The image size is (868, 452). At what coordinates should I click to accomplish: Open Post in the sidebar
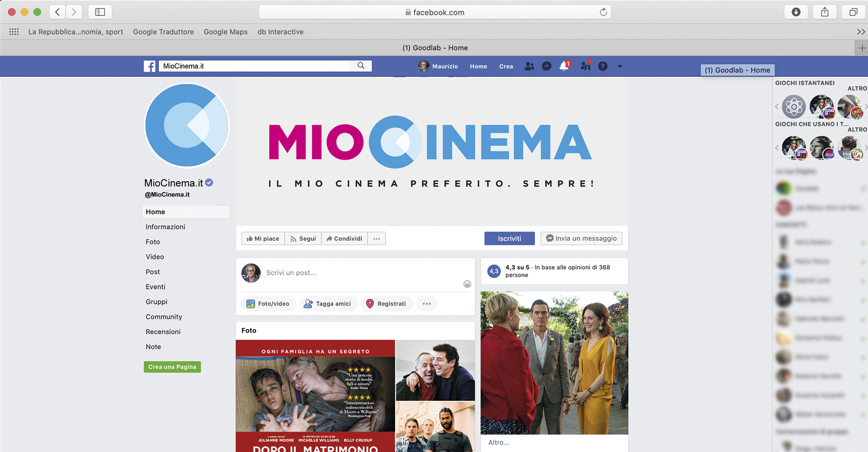pos(153,272)
